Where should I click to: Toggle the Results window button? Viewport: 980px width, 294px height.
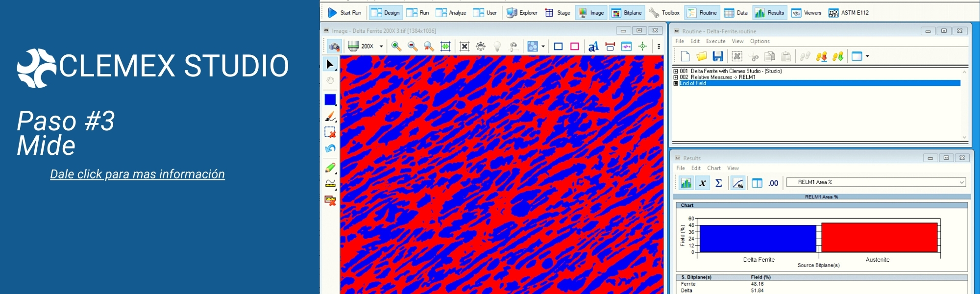point(770,13)
